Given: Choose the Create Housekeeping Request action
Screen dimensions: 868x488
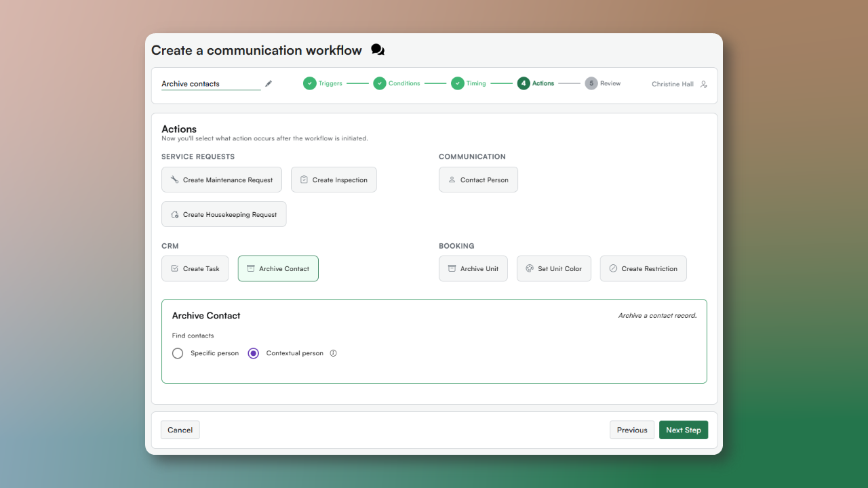Looking at the screenshot, I should coord(224,215).
